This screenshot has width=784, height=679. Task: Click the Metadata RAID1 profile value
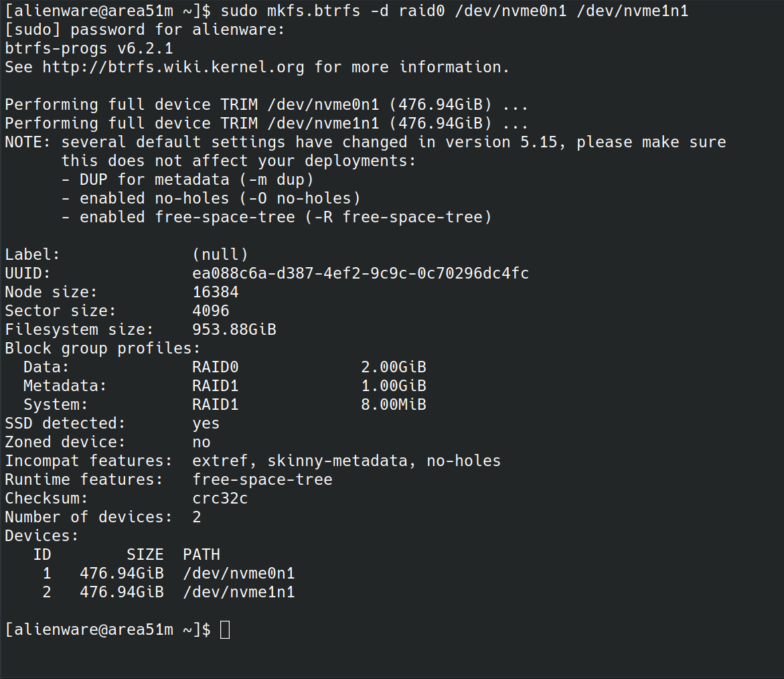coord(216,386)
